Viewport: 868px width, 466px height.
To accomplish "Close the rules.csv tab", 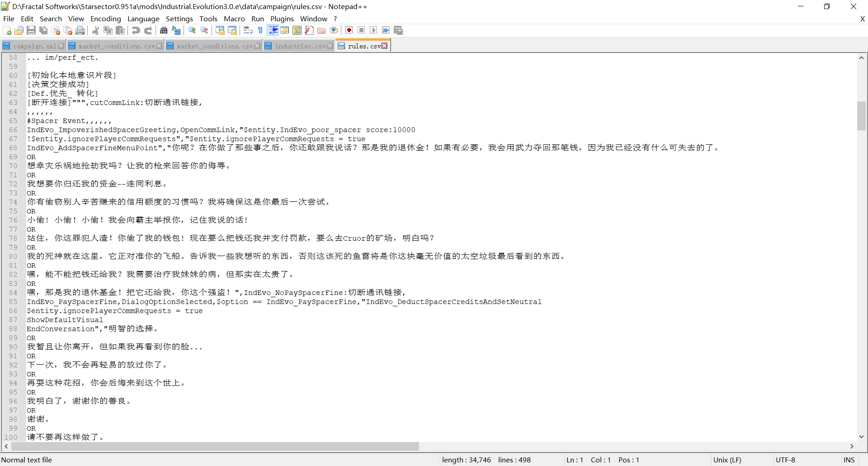I will (x=384, y=46).
